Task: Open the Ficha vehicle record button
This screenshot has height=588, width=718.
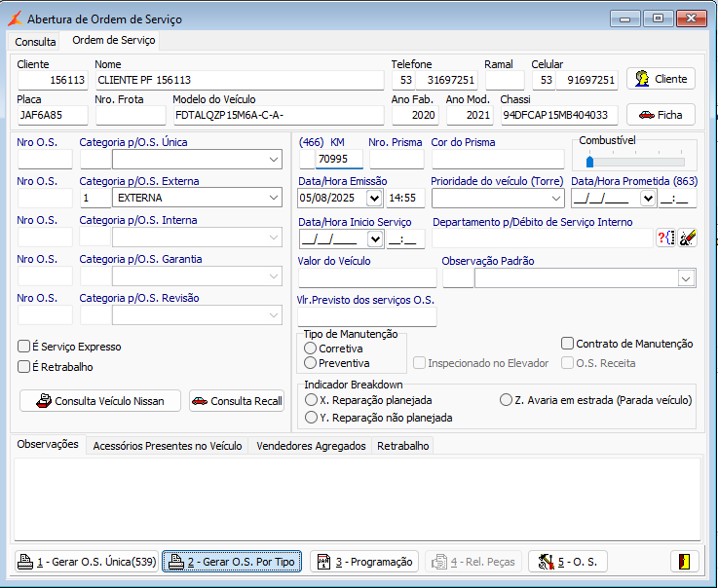Action: tap(661, 114)
